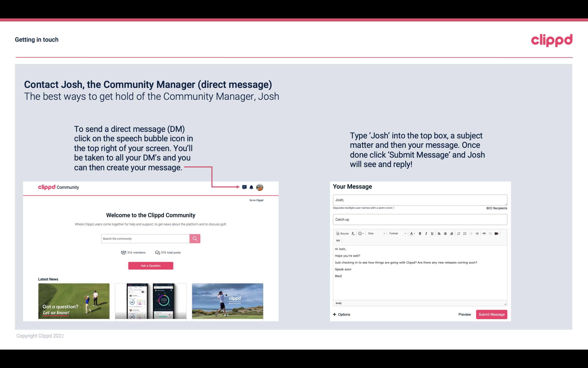Click the blockquote quotation mark icon

(337, 241)
